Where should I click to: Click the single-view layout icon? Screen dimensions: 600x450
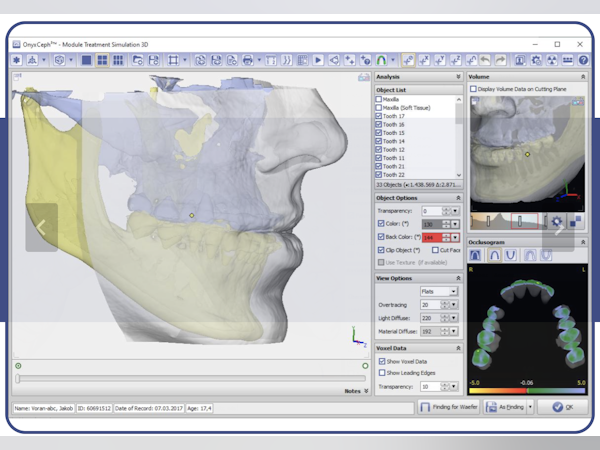pos(86,60)
